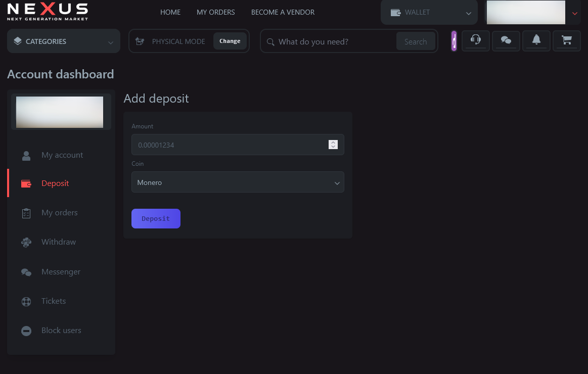Open Messenger in sidebar
The width and height of the screenshot is (588, 374).
tap(61, 272)
